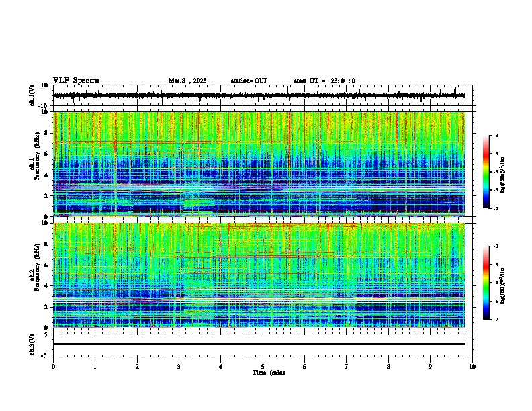Click the "ch.1(V)" axis label
The height and width of the screenshot is (411, 532).
coord(32,95)
